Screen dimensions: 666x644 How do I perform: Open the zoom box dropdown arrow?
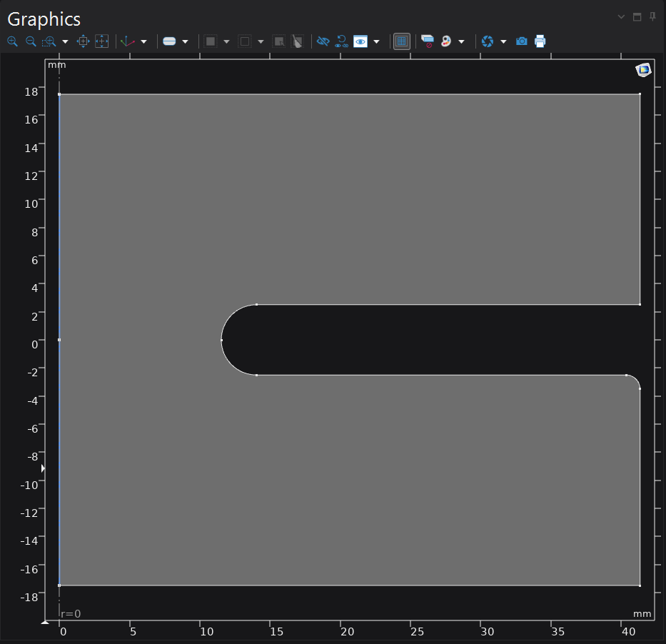click(x=66, y=41)
